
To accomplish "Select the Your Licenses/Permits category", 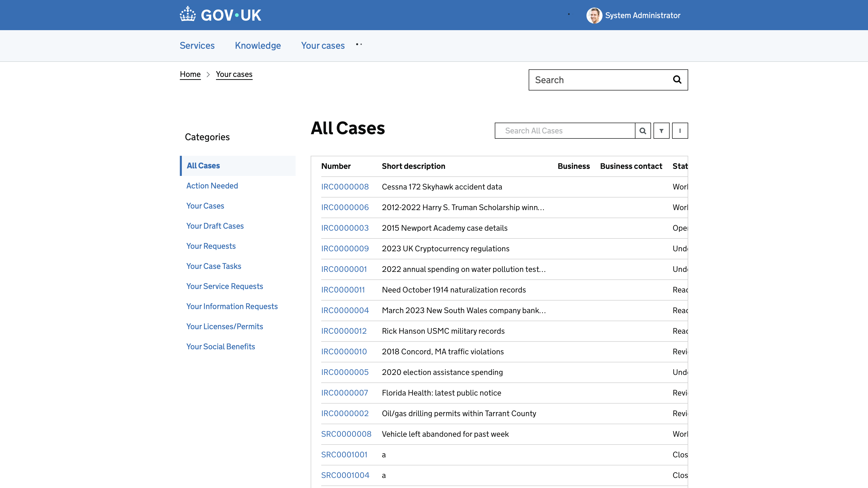I will [x=225, y=327].
